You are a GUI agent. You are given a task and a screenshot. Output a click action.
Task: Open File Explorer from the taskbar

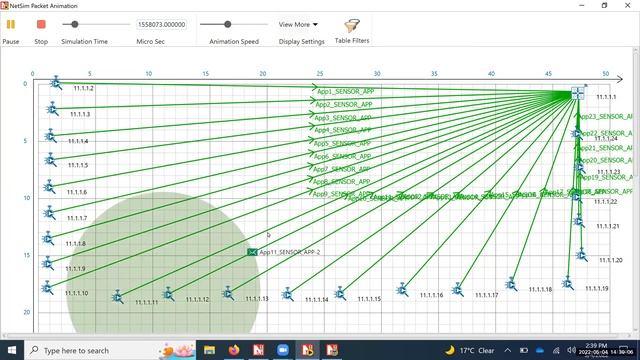(209, 350)
